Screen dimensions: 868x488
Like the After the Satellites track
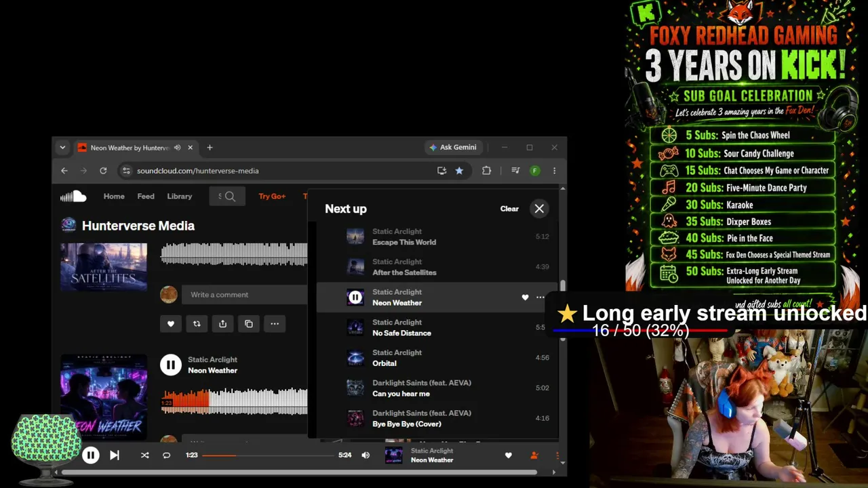point(171,324)
